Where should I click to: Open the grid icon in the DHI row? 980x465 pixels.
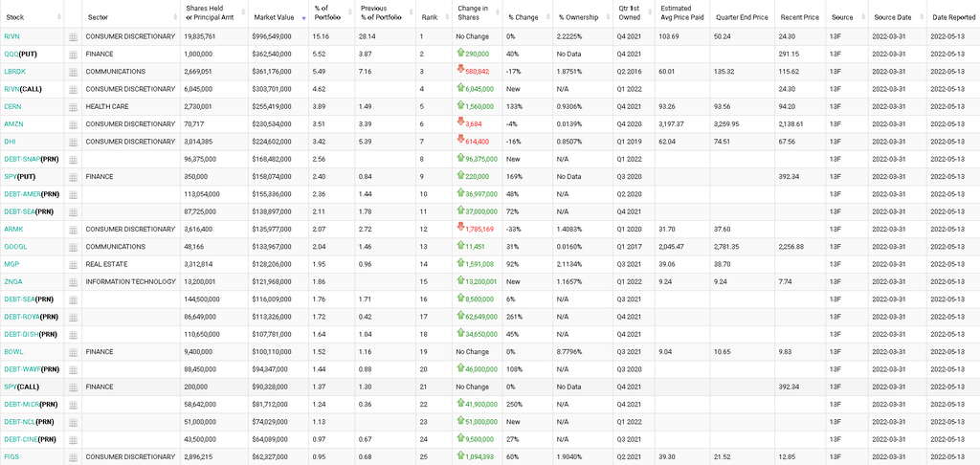click(x=73, y=143)
